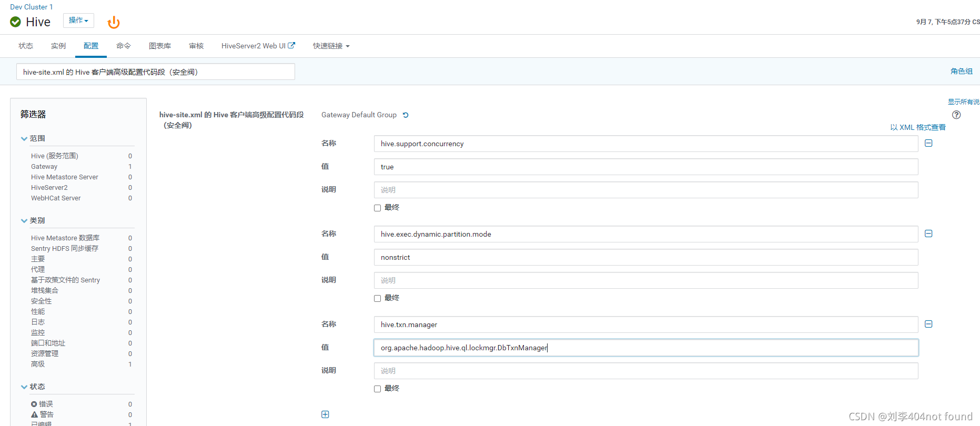This screenshot has height=426, width=980.
Task: Click the hive.support.concurrency name field
Action: [646, 144]
